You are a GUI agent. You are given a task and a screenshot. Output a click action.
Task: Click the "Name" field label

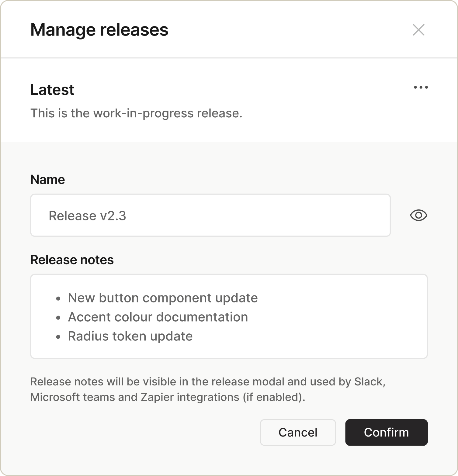(x=47, y=180)
